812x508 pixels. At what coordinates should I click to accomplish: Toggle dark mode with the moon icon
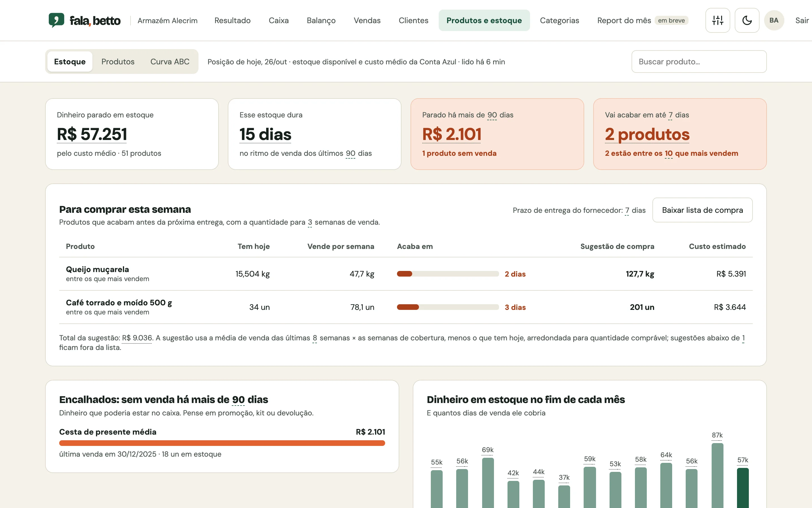pyautogui.click(x=747, y=21)
